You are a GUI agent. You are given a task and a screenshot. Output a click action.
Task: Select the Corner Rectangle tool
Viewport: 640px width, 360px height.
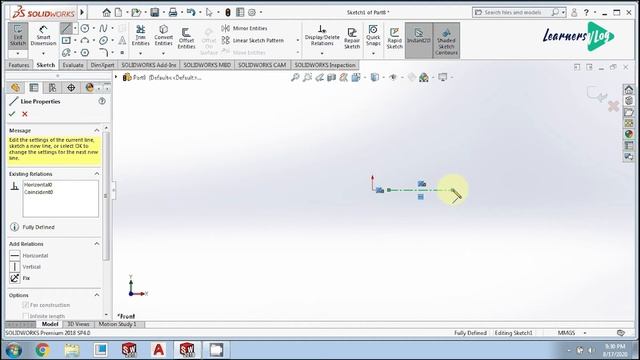(x=66, y=40)
